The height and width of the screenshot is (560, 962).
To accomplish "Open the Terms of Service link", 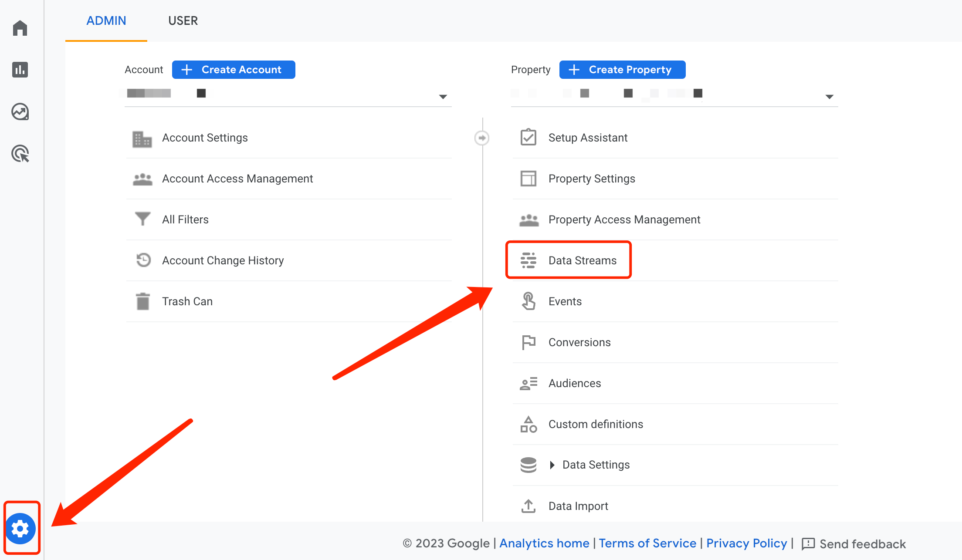I will [x=647, y=543].
